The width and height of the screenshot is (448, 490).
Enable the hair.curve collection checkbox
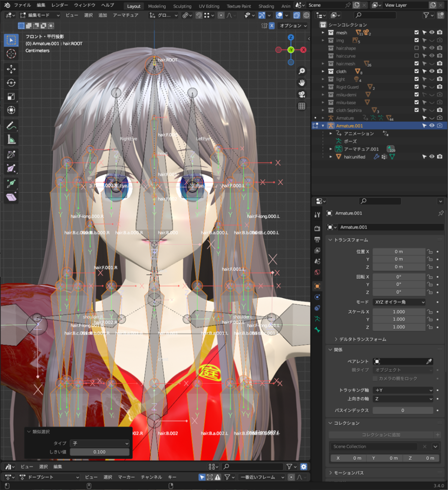coord(416,56)
